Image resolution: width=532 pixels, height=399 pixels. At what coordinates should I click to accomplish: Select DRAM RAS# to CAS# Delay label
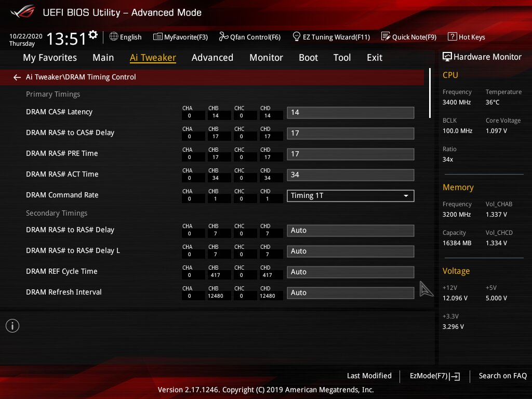pos(70,132)
